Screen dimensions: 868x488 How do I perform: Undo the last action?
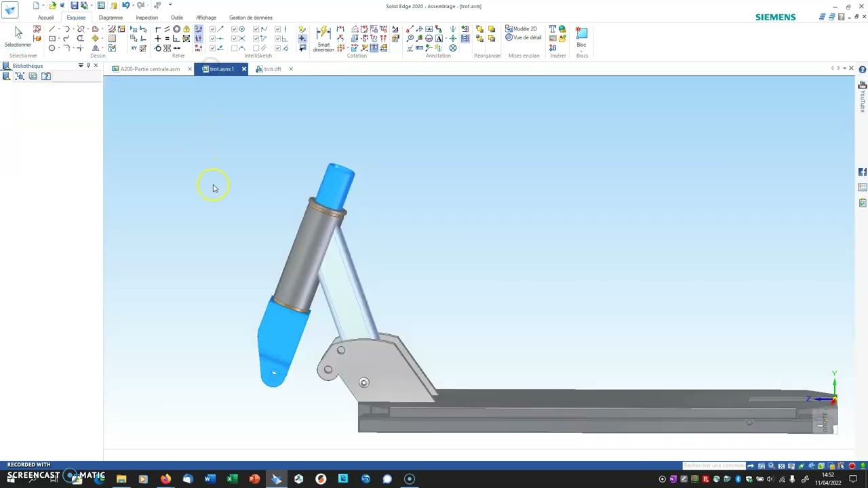click(x=125, y=5)
